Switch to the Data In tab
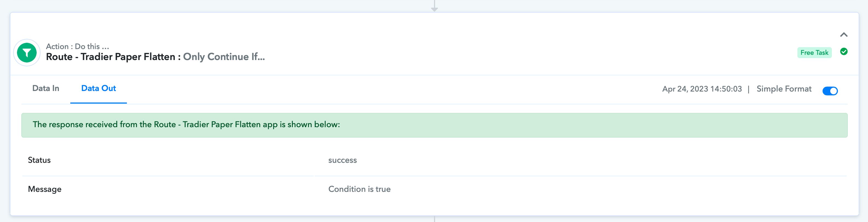Screen dimensions: 868x222 tap(46, 89)
